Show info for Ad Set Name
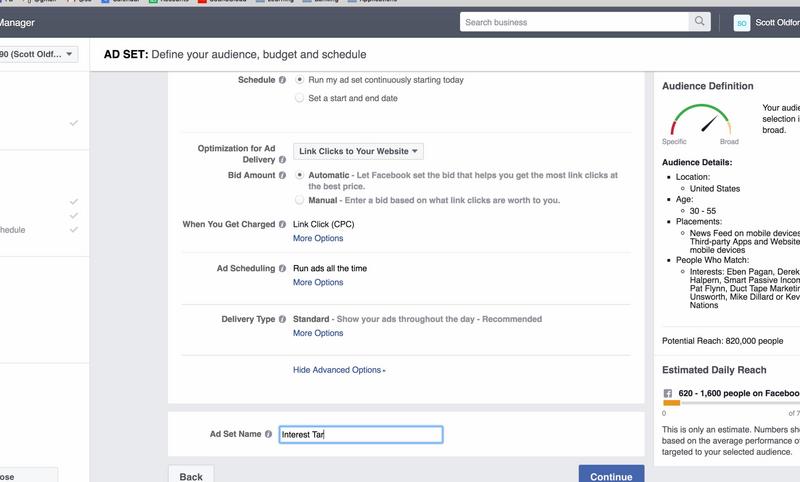This screenshot has width=800, height=482. pos(268,434)
